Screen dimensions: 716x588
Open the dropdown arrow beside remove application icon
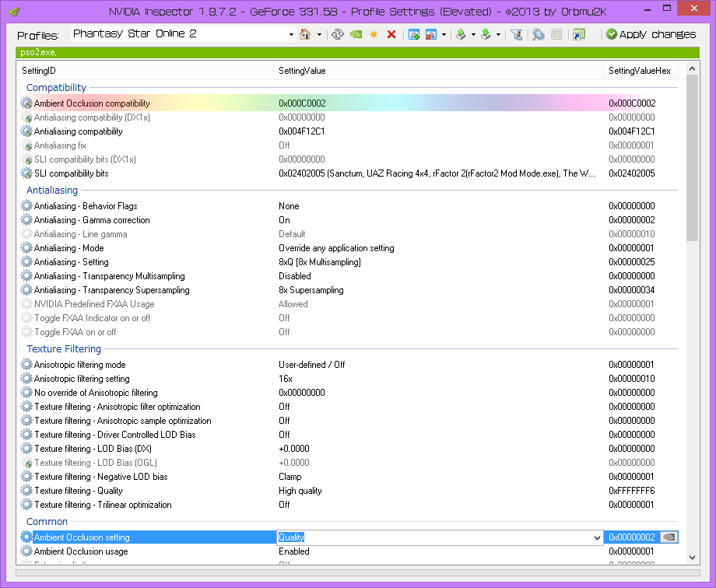pos(444,35)
